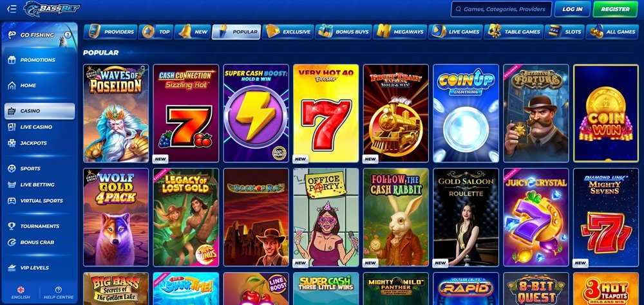The height and width of the screenshot is (305, 644).
Task: Open the Go Fishing help question mark
Action: tap(68, 35)
